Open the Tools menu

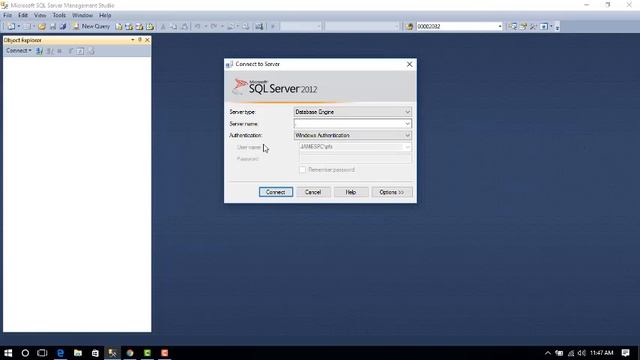point(59,15)
